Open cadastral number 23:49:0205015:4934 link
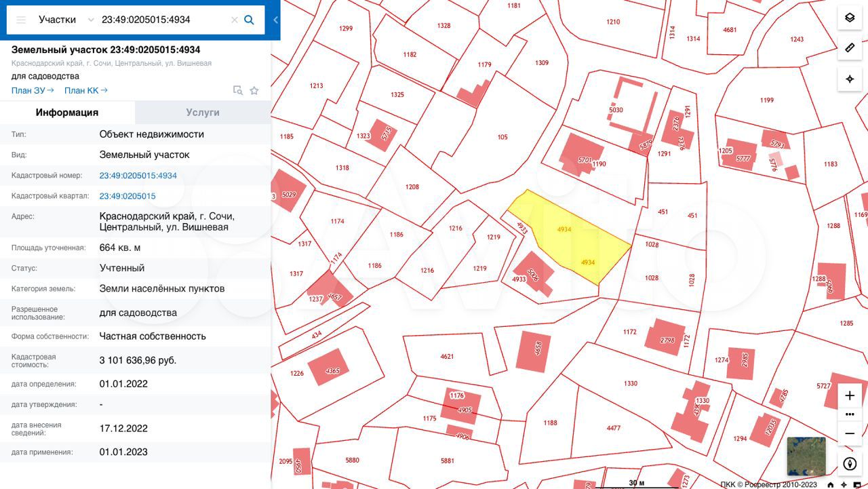The height and width of the screenshot is (489, 868). point(138,176)
